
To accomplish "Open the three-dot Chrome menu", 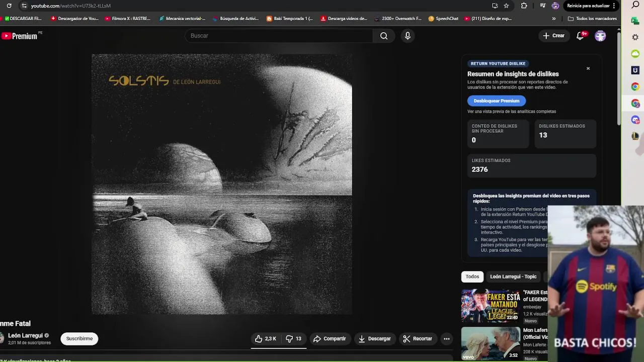I will point(614,6).
